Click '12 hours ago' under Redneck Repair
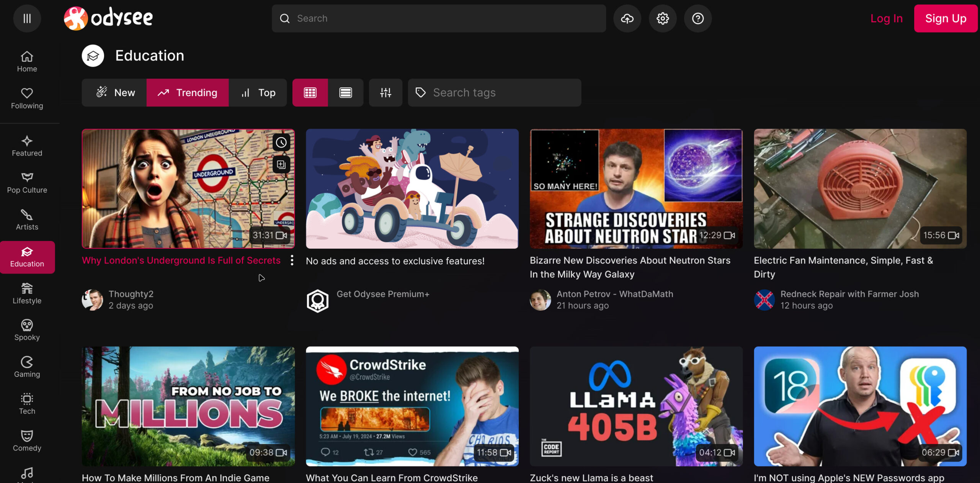 coord(807,306)
